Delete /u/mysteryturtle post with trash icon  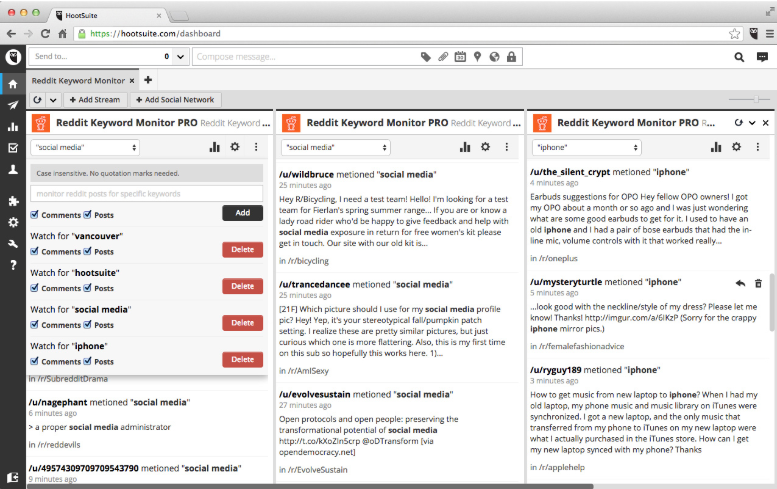tap(758, 283)
